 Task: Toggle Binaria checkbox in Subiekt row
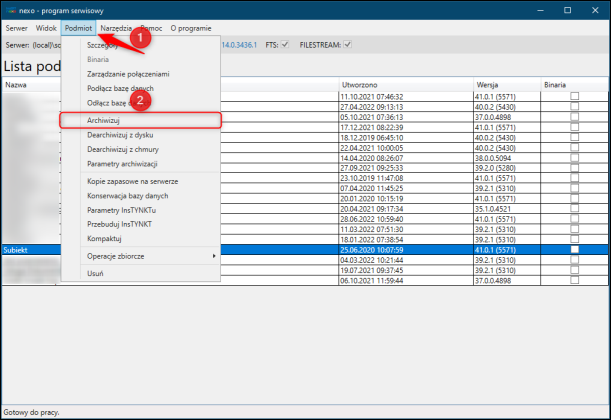pyautogui.click(x=574, y=249)
